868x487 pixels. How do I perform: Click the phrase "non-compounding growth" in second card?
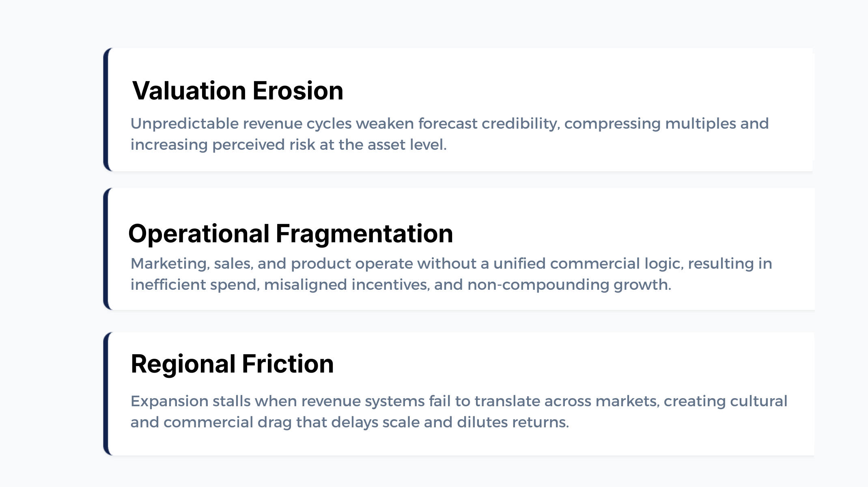coord(569,285)
